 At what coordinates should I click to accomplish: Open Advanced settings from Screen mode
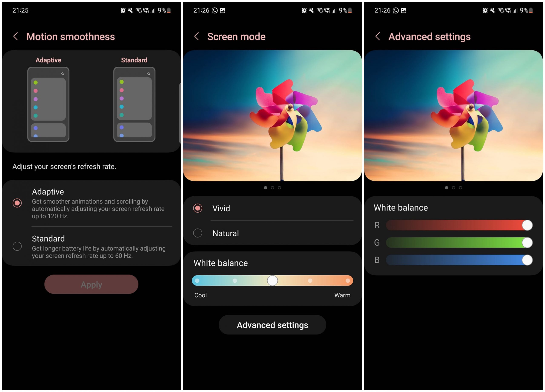coord(272,325)
